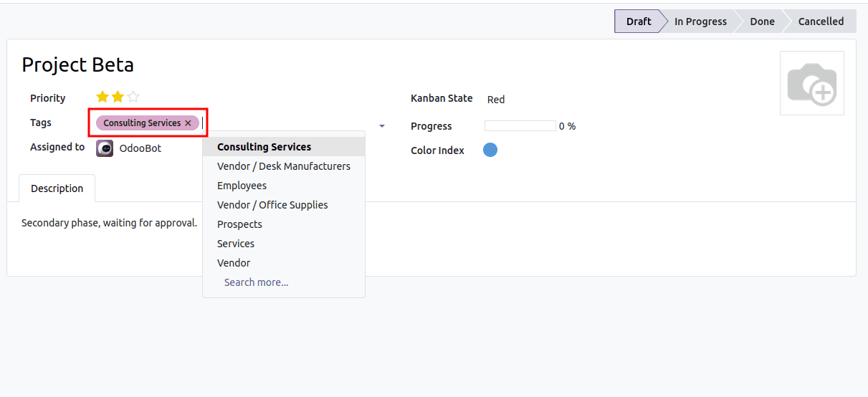Click the OdooBot avatar icon
This screenshot has height=397, width=868.
click(x=105, y=148)
